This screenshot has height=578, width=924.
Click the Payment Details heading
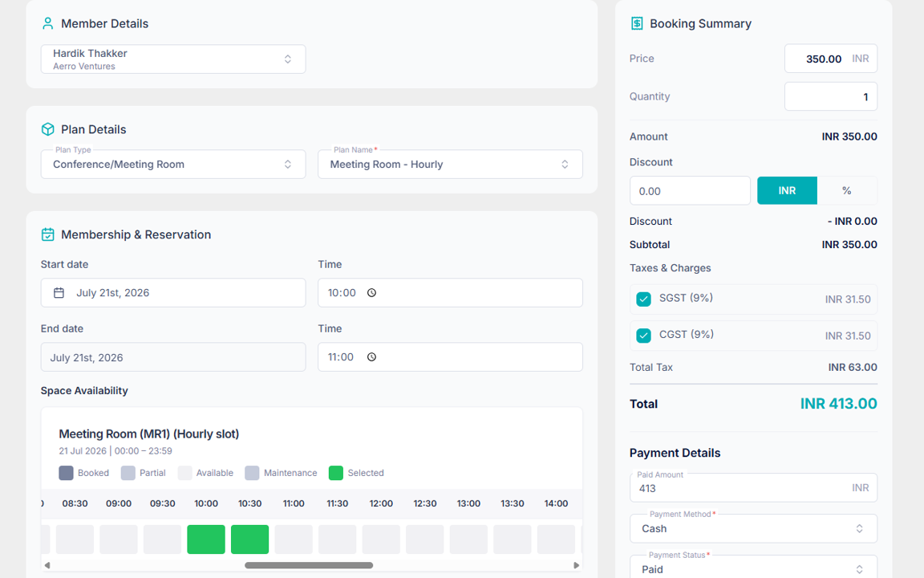click(675, 453)
